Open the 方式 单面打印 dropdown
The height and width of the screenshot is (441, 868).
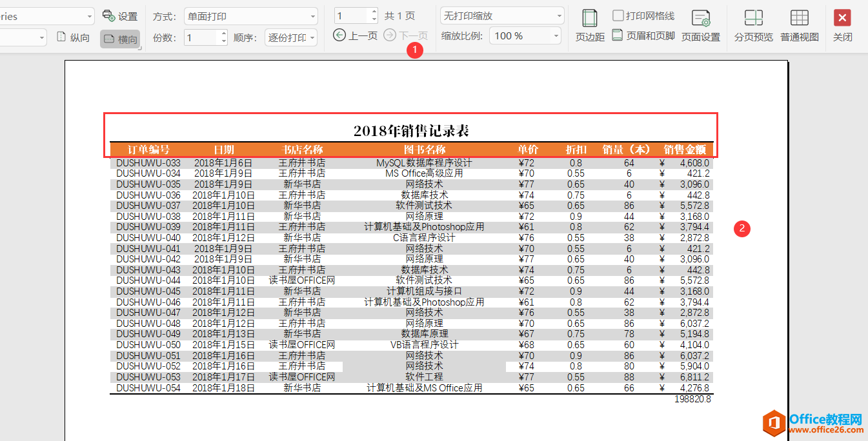(250, 16)
